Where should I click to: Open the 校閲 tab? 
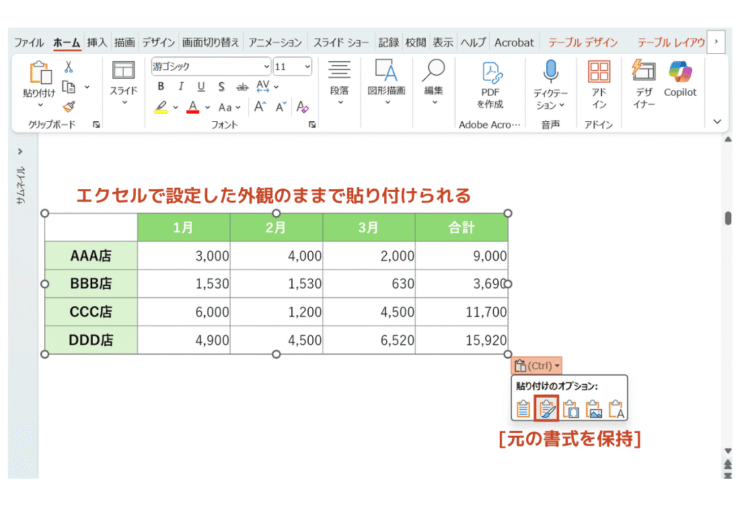point(416,42)
